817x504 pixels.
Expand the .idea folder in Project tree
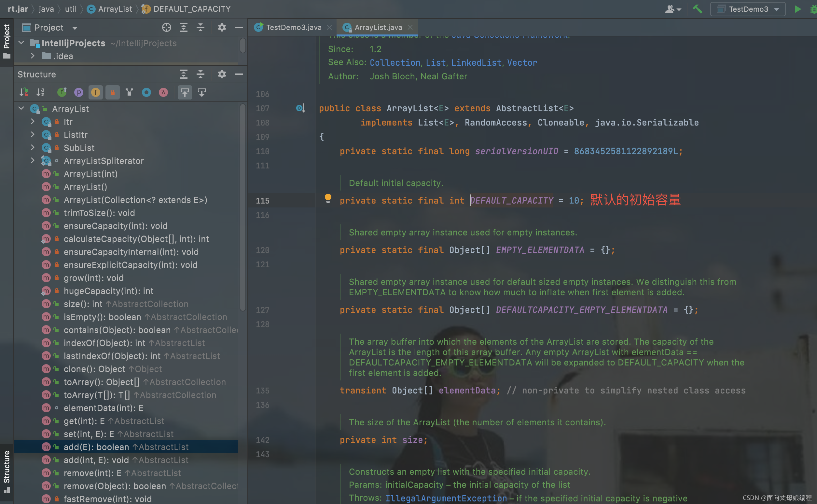pos(32,56)
